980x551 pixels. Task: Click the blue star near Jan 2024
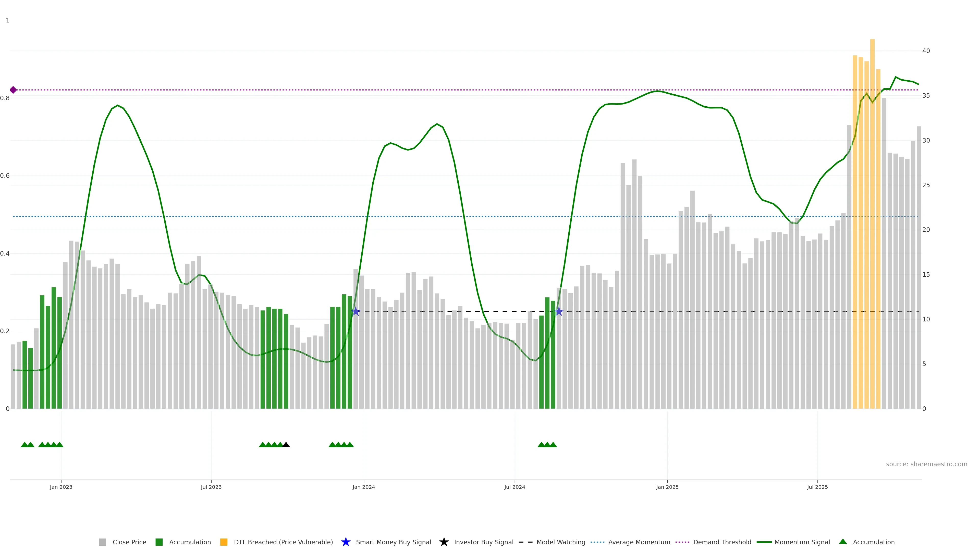(x=355, y=311)
